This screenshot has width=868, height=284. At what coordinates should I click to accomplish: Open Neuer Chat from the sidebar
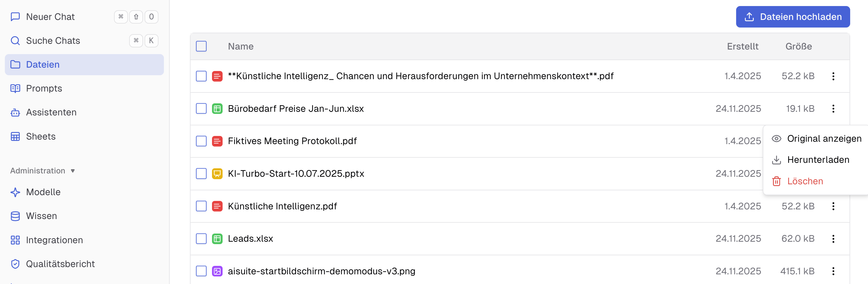50,17
